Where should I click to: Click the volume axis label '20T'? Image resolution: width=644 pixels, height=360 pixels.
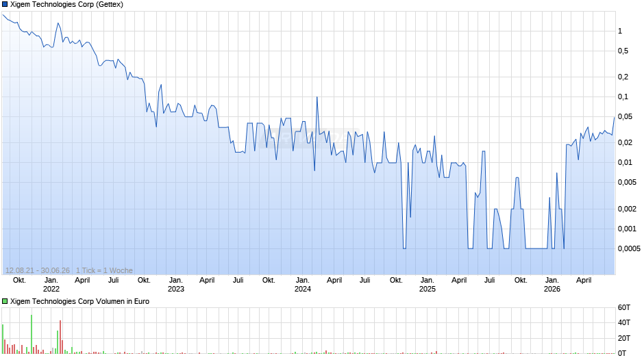tap(624, 338)
